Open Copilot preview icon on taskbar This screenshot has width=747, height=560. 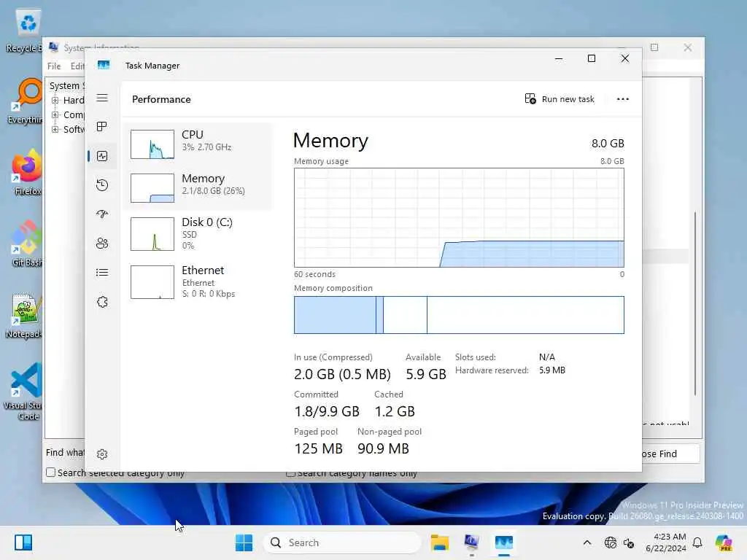pos(723,542)
